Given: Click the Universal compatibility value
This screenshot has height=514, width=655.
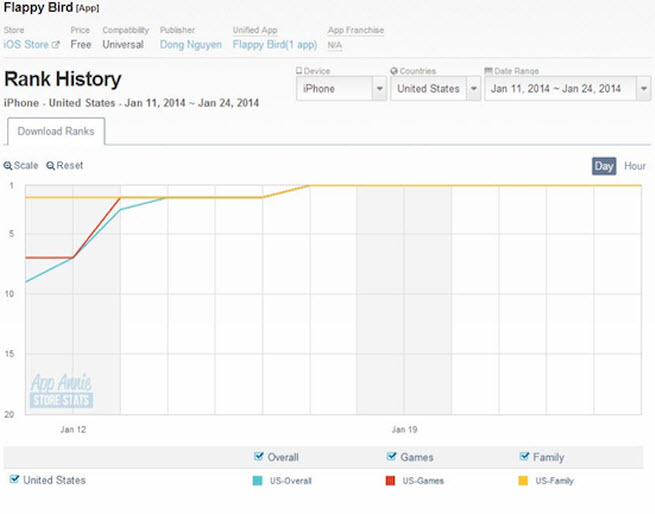Looking at the screenshot, I should click(123, 44).
